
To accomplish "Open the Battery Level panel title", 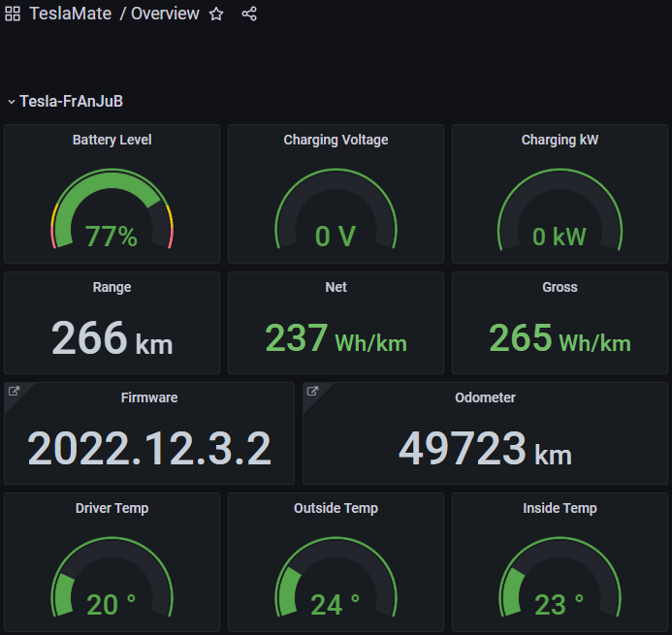I will pyautogui.click(x=112, y=140).
